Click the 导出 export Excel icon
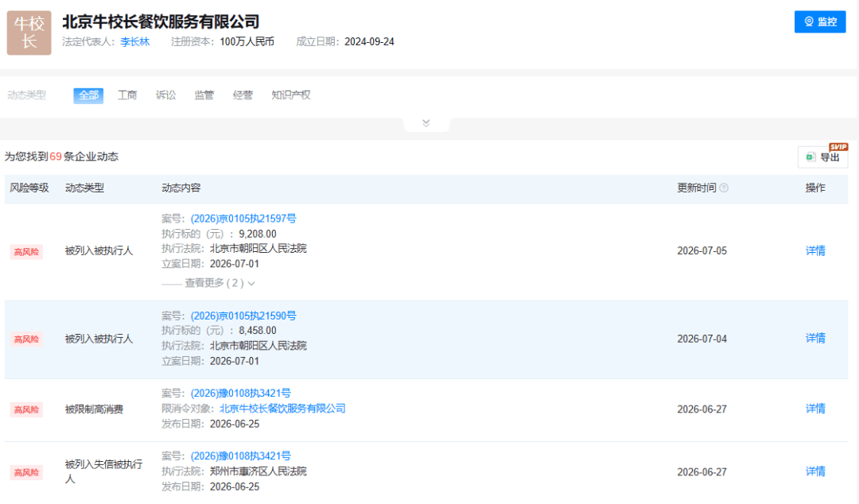This screenshot has height=504, width=859. [x=810, y=157]
